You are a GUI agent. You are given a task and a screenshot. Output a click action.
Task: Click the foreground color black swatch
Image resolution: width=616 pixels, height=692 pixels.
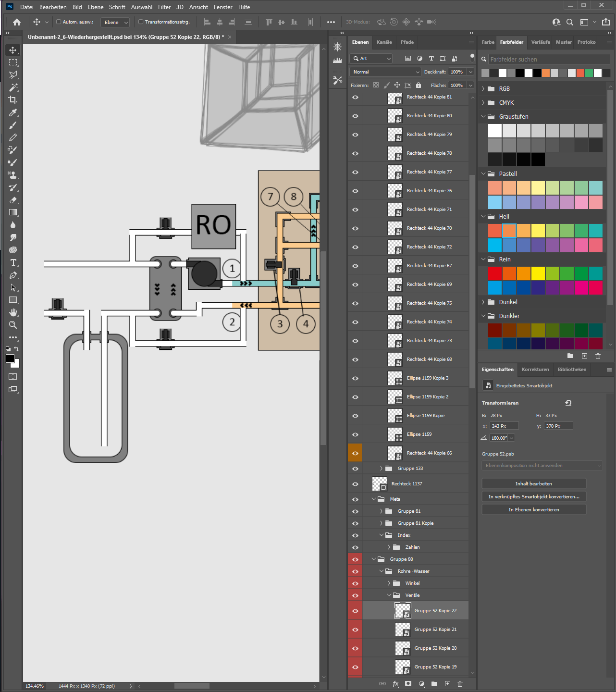pyautogui.click(x=10, y=358)
